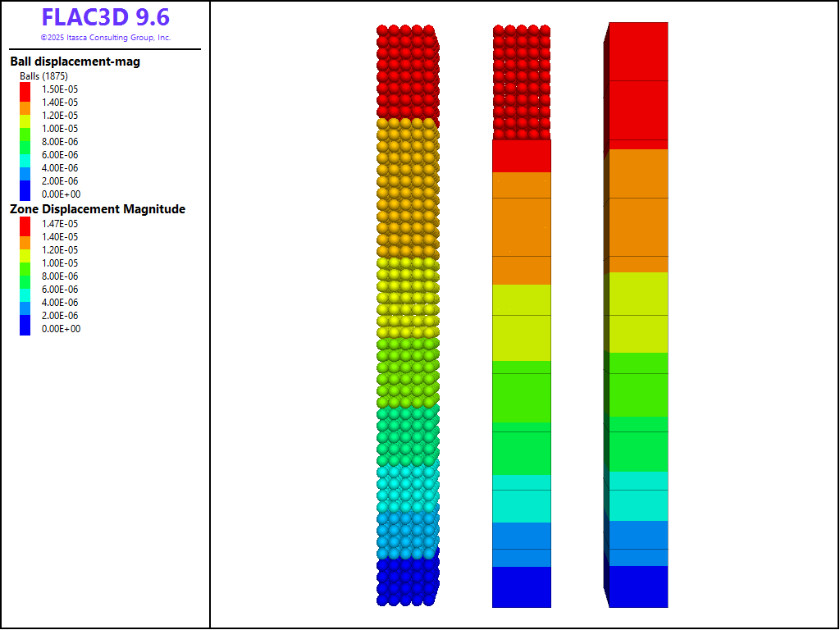Click the red 1.50E-05 ball legend swatch
The width and height of the screenshot is (840, 630).
click(25, 89)
